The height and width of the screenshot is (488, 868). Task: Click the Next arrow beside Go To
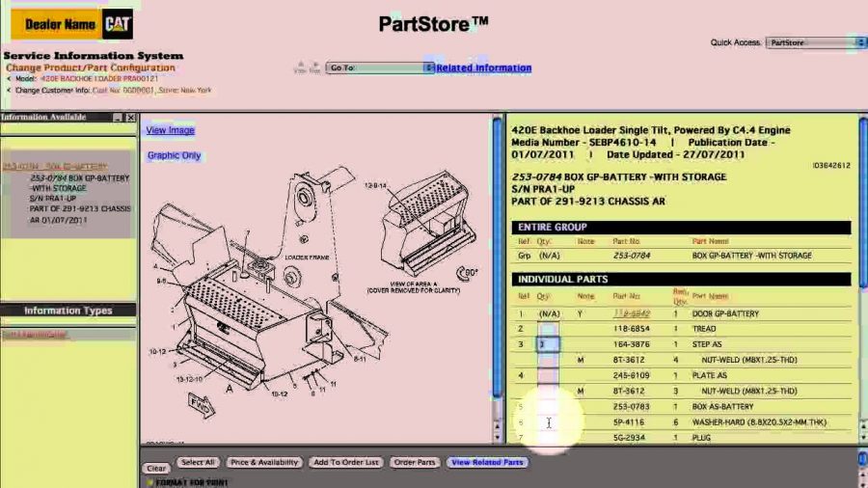coord(315,67)
